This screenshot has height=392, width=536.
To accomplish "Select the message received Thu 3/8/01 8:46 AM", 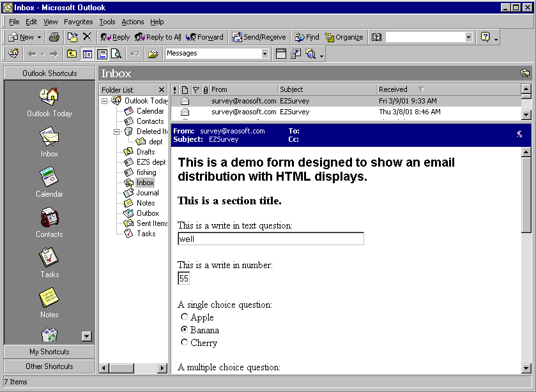I will coord(346,112).
